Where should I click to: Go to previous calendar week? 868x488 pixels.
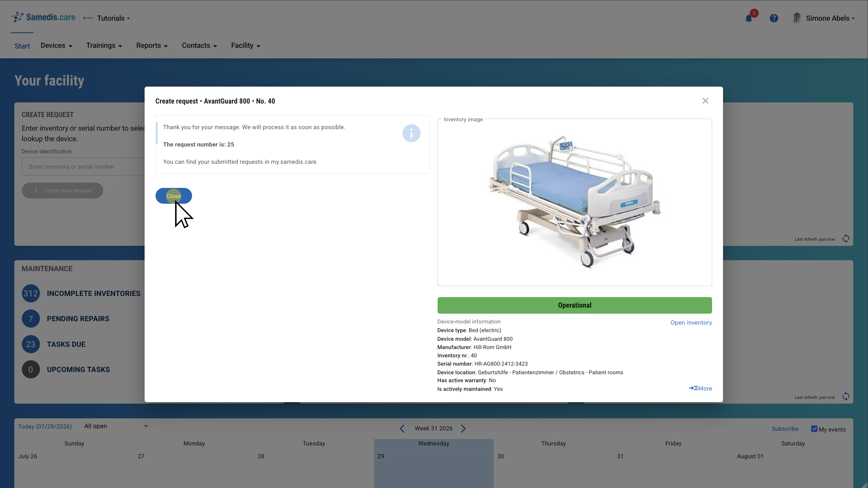coord(402,429)
